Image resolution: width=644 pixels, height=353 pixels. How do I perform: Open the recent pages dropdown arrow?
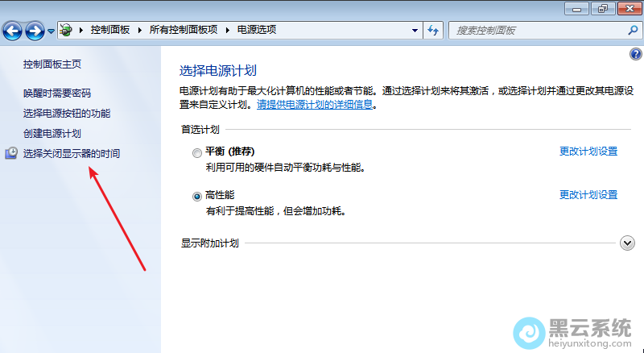point(52,31)
